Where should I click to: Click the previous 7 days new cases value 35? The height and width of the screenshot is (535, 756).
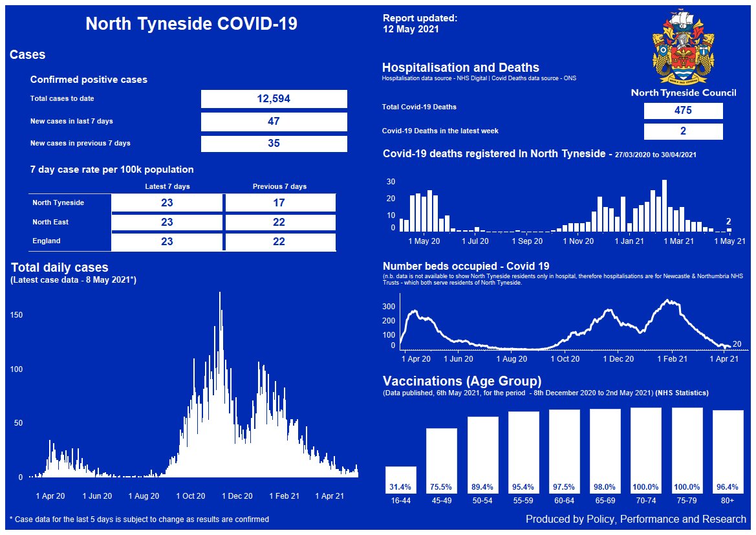click(x=274, y=144)
